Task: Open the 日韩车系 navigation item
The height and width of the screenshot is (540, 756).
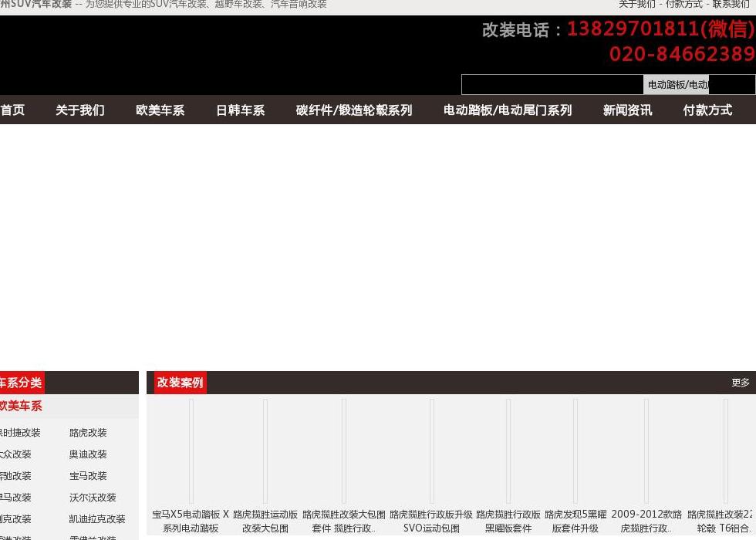Action: (240, 110)
